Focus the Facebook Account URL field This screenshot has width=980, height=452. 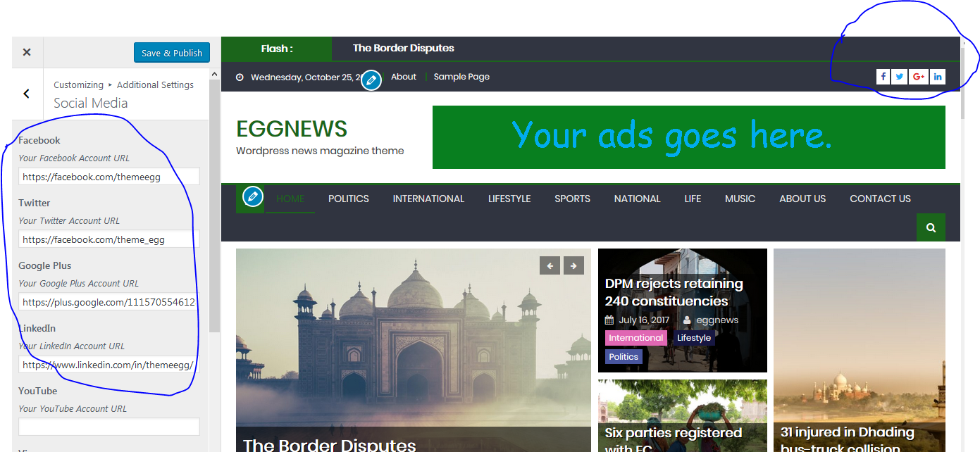(x=108, y=177)
